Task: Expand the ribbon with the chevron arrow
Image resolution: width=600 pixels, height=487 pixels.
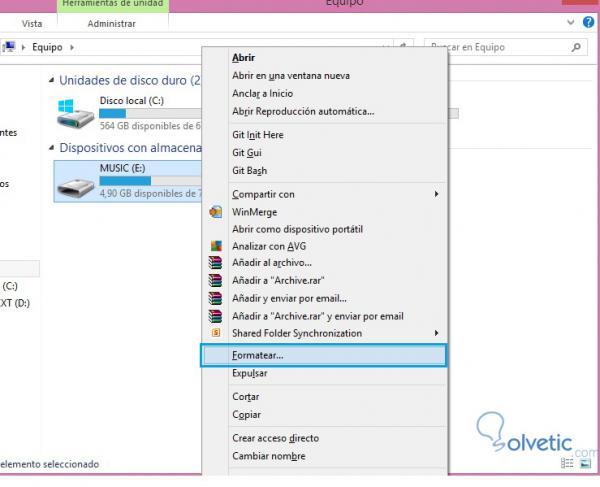Action: [x=570, y=23]
